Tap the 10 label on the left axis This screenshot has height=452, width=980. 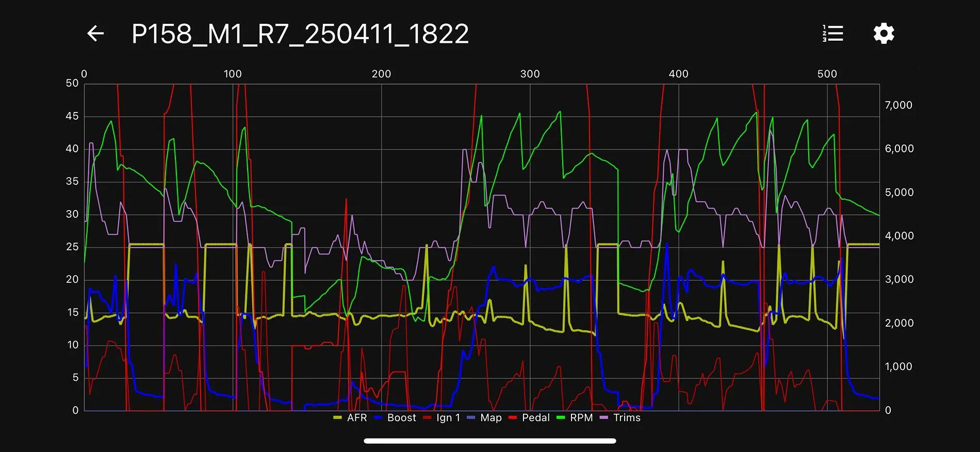[x=72, y=345]
